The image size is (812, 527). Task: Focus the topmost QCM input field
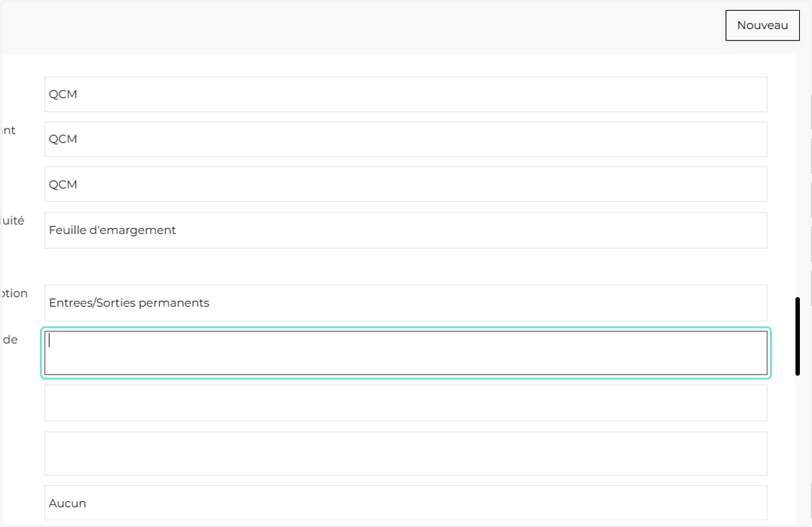(406, 94)
